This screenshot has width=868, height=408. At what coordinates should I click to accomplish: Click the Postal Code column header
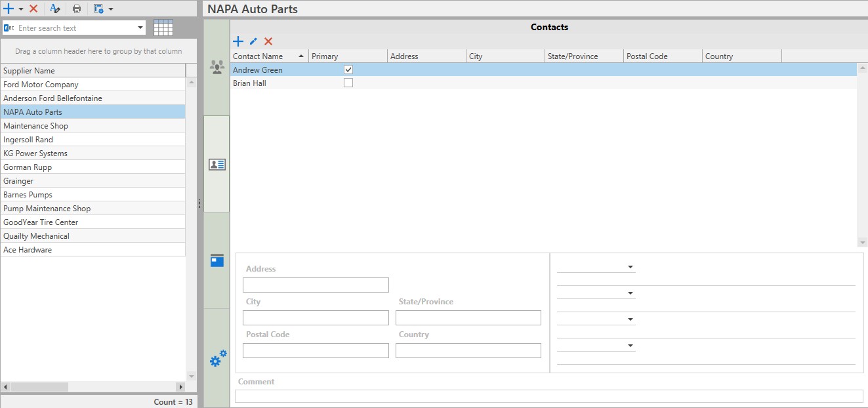(x=663, y=56)
